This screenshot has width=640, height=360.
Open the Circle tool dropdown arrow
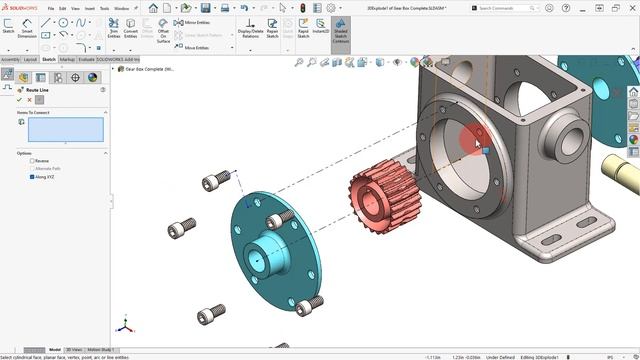tap(72, 23)
